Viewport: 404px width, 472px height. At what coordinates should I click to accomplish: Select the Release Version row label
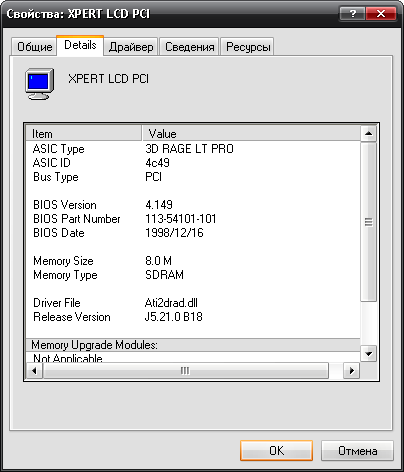pyautogui.click(x=72, y=317)
